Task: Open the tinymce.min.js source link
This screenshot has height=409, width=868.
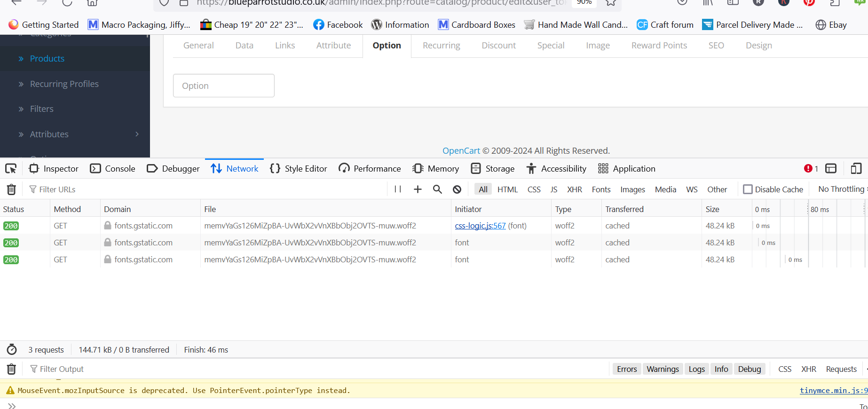Action: point(833,390)
